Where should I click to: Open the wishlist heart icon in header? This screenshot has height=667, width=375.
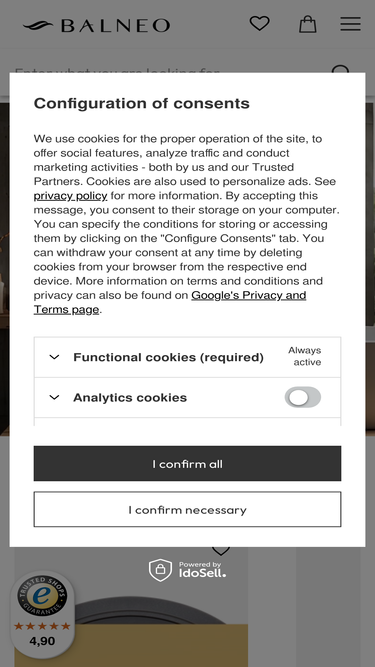[x=259, y=23]
